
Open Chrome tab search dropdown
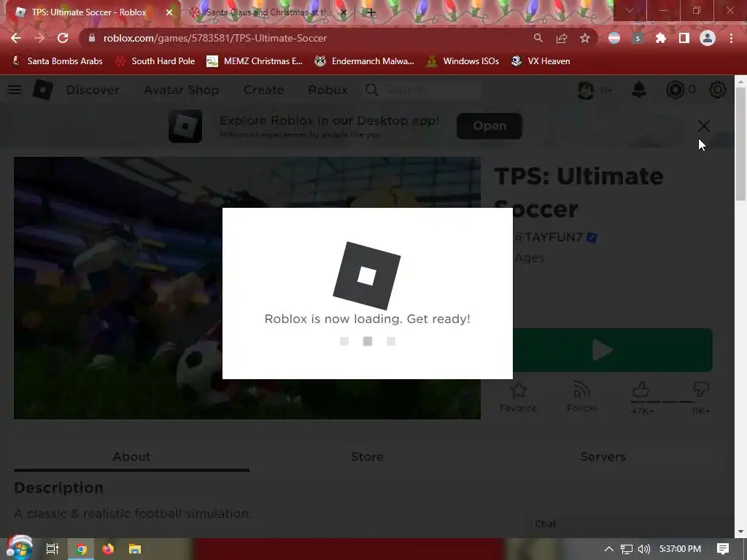pyautogui.click(x=630, y=10)
